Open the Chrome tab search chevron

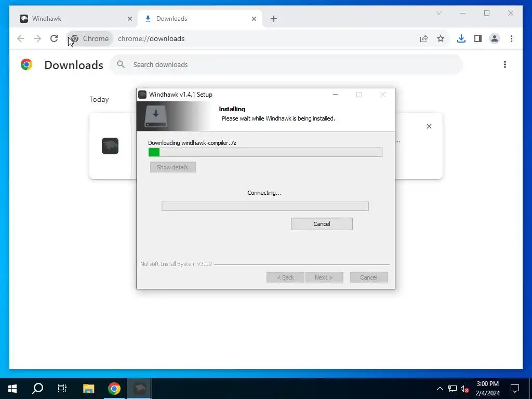438,13
